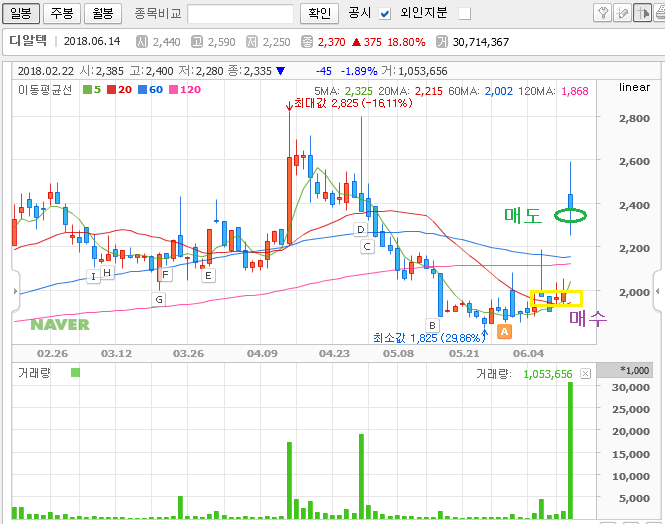Viewport: 665px width, 524px height.
Task: Click the 20MA value 2,215
Action: [x=428, y=91]
